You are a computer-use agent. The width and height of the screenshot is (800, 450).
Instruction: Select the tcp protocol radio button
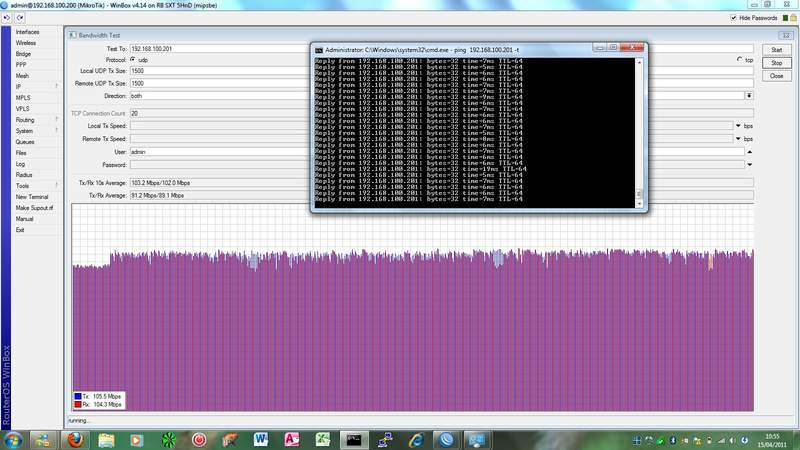point(739,60)
